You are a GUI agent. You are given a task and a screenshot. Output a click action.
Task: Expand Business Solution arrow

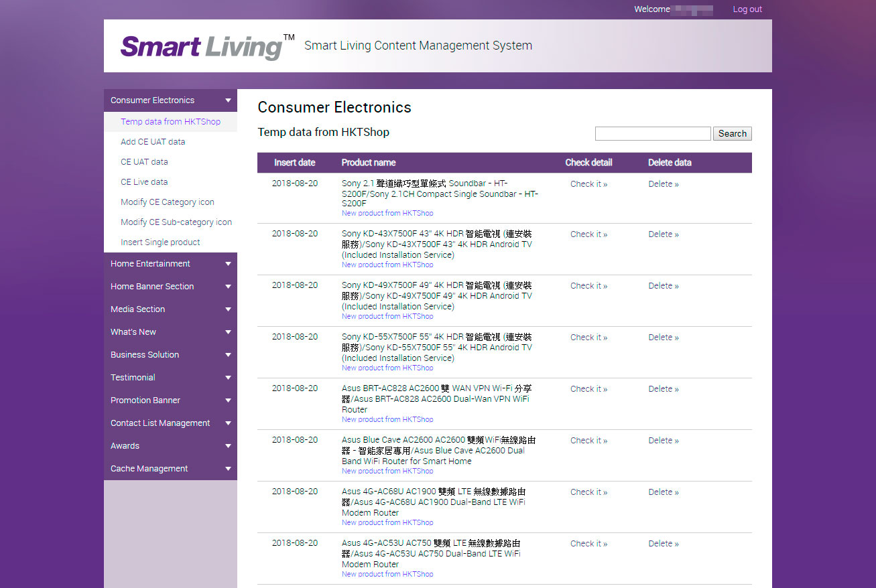click(x=228, y=355)
